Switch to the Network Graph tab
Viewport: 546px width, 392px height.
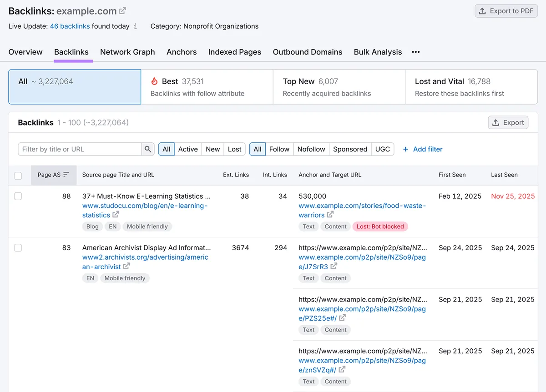tap(127, 52)
